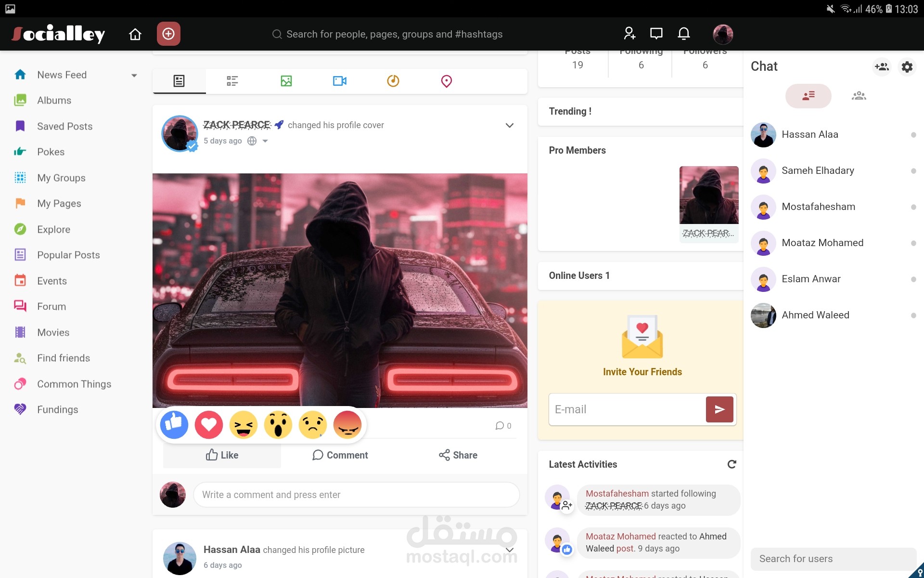Select the angry face reaction
This screenshot has height=578, width=924.
coord(347,425)
